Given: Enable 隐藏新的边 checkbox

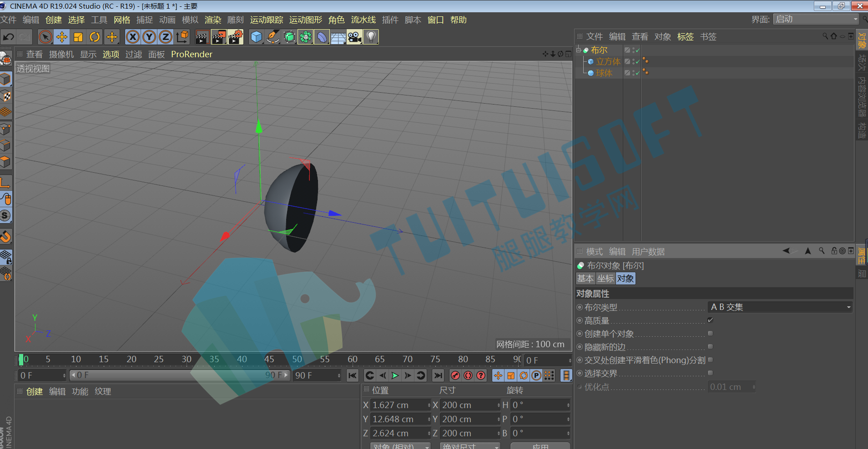Looking at the screenshot, I should tap(710, 346).
